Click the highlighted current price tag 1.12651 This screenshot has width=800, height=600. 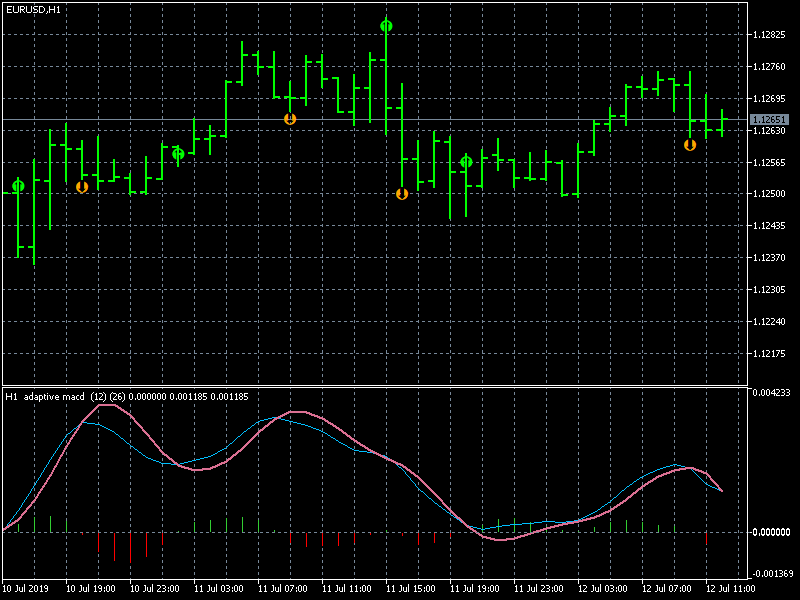(x=769, y=119)
